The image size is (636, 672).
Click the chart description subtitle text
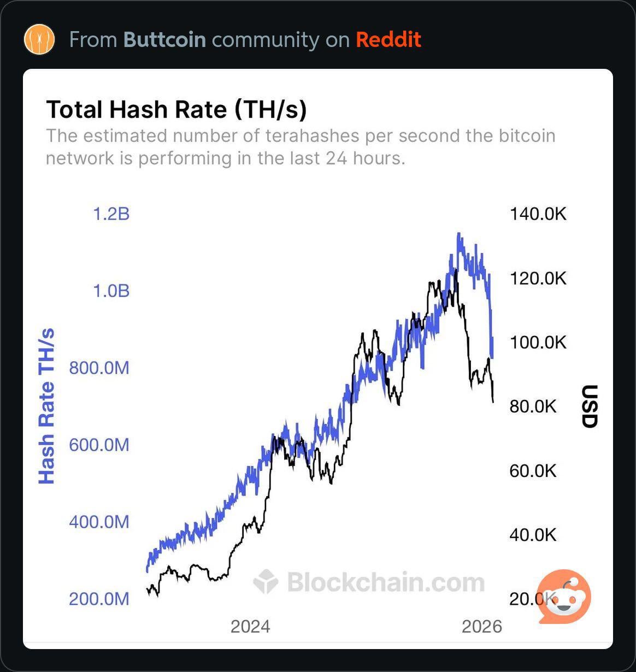300,146
